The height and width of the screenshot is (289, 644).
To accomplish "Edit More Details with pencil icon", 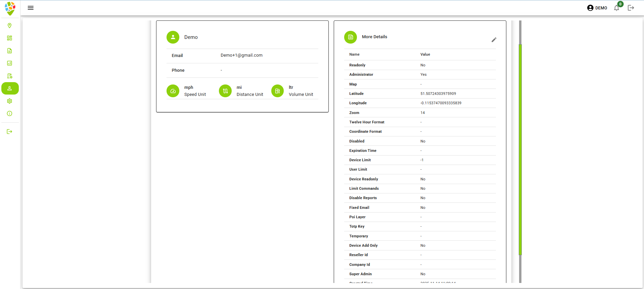I will 494,40.
